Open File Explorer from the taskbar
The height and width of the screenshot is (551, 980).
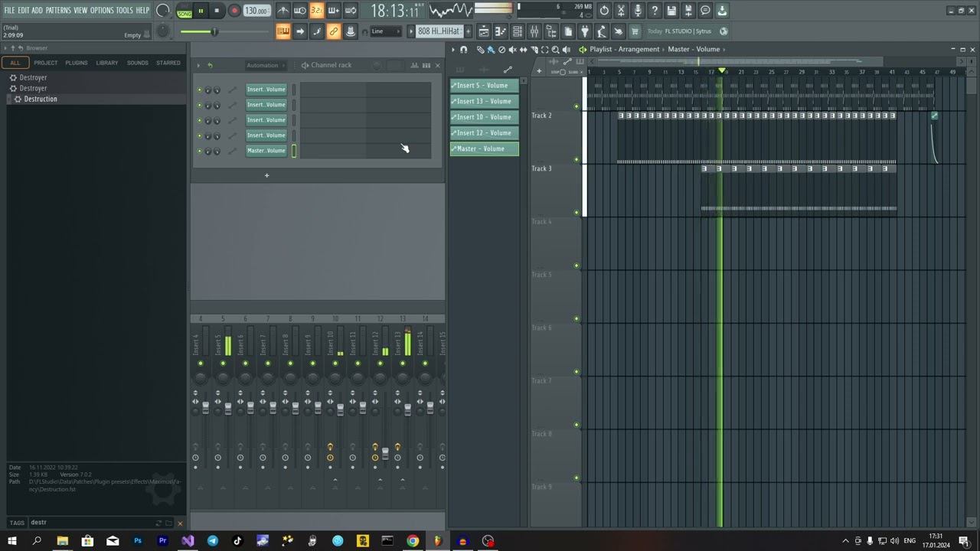click(x=63, y=541)
